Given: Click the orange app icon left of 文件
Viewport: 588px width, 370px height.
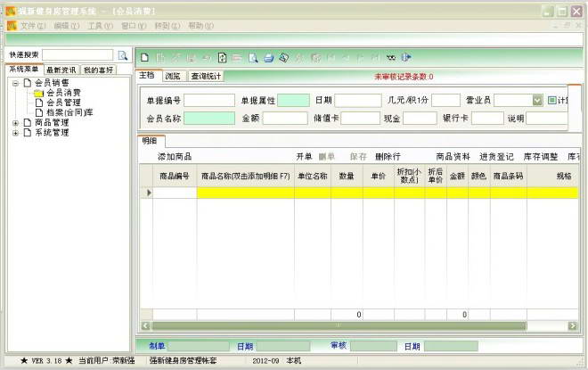Looking at the screenshot, I should point(12,26).
